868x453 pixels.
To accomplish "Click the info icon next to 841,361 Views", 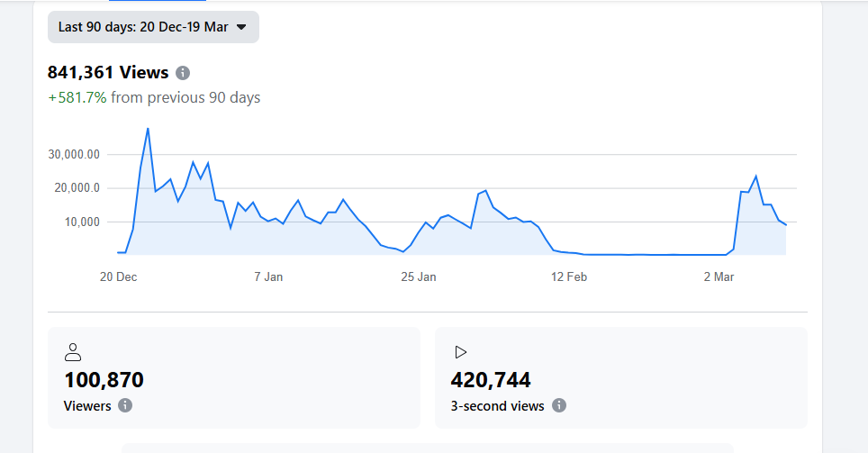I will point(183,73).
